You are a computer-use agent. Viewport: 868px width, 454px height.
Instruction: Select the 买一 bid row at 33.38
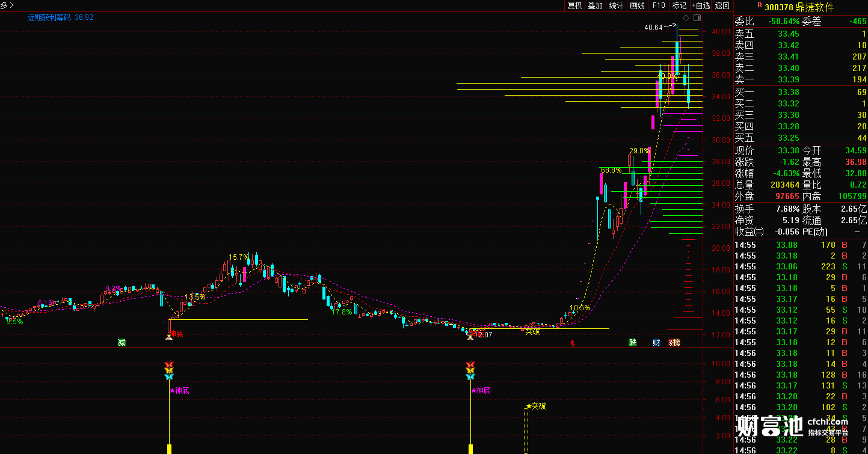click(x=801, y=93)
